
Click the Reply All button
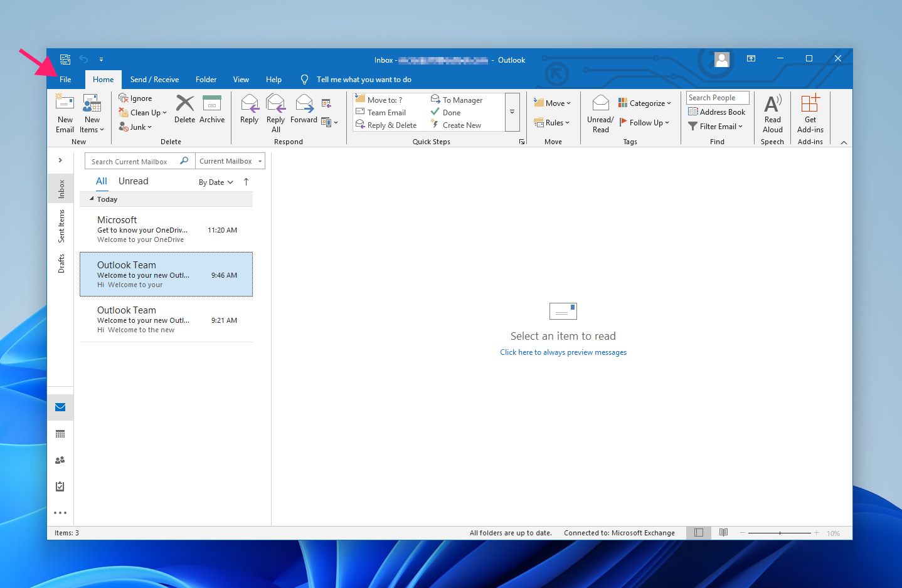(275, 113)
